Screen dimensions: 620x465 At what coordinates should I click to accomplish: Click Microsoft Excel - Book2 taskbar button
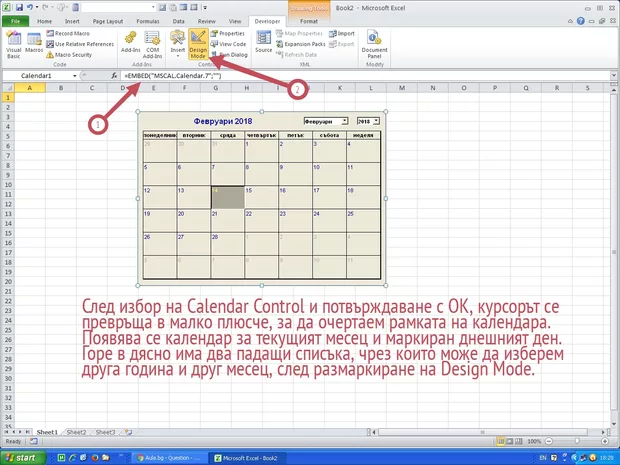246,458
